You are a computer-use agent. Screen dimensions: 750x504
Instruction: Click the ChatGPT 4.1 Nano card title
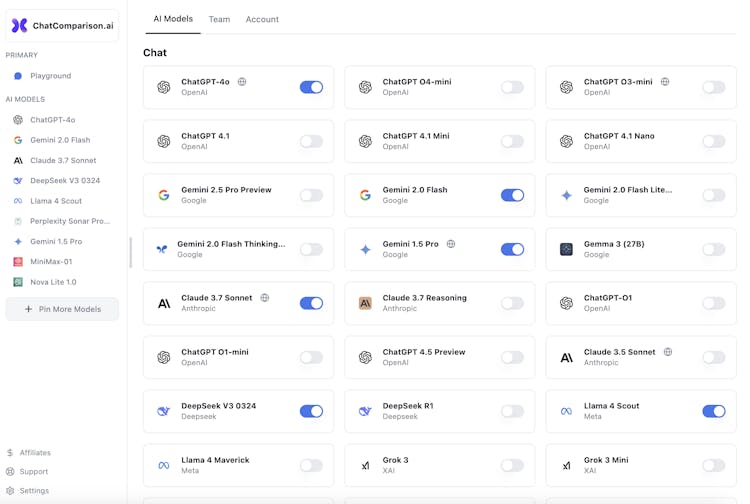[x=619, y=136]
